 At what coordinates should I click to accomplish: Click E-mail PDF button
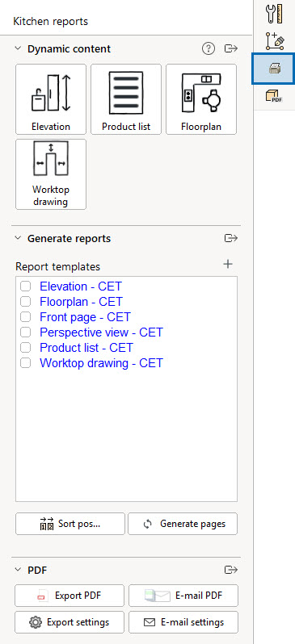pos(183,596)
